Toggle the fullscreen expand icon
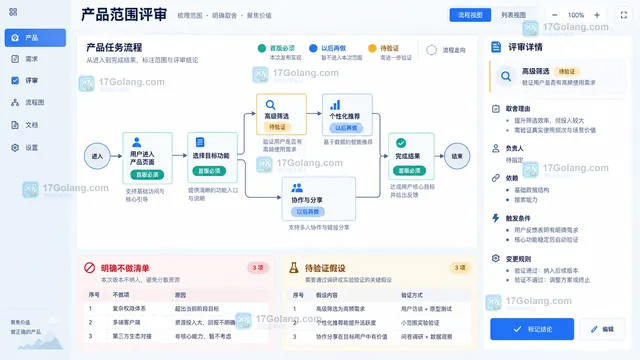The height and width of the screenshot is (360, 640). pyautogui.click(x=624, y=15)
